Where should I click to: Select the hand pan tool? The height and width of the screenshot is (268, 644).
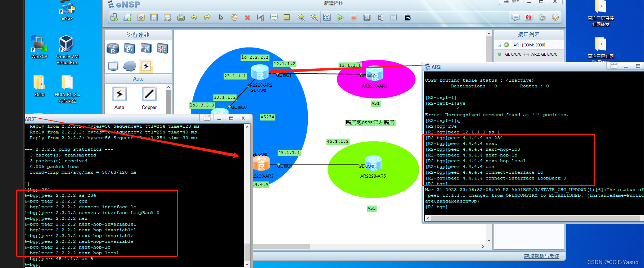pos(234,17)
